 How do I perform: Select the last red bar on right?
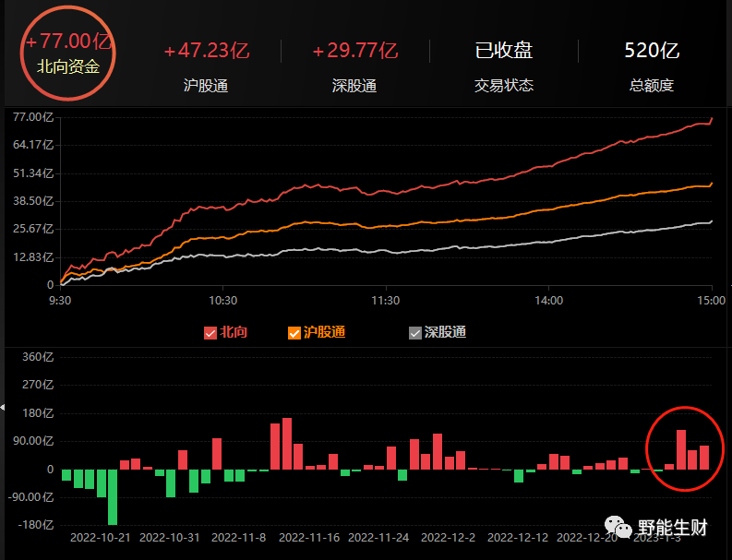(x=704, y=458)
